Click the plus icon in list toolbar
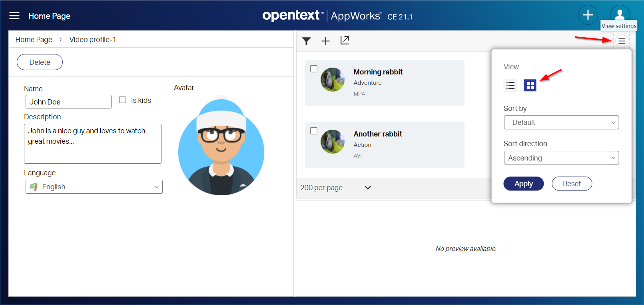This screenshot has height=305, width=644. pos(325,41)
